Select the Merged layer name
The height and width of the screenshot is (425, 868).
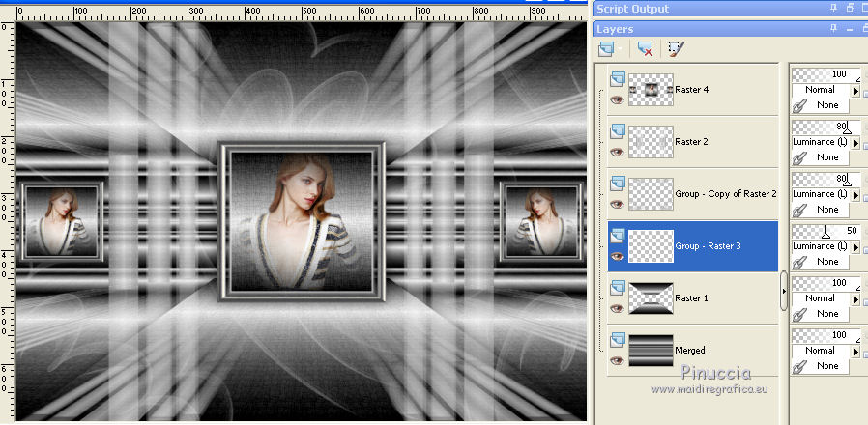690,351
